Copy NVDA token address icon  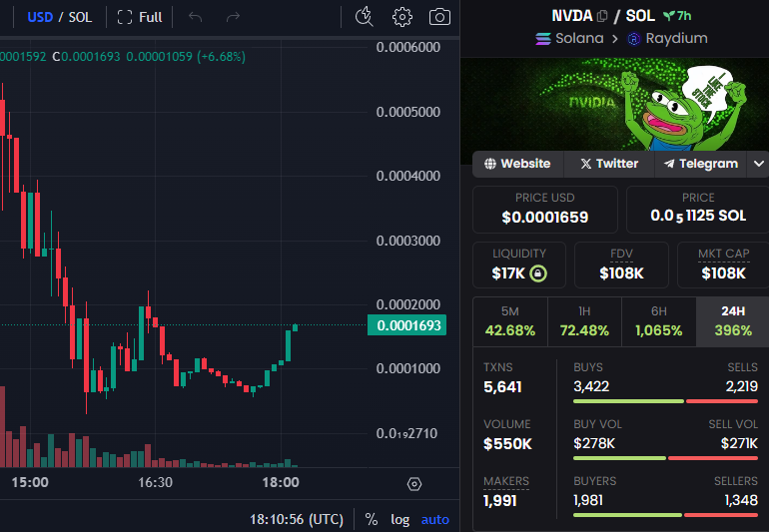point(602,16)
